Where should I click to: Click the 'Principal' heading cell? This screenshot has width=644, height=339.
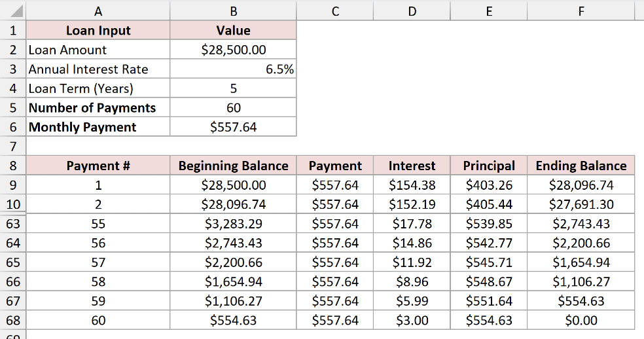(489, 166)
